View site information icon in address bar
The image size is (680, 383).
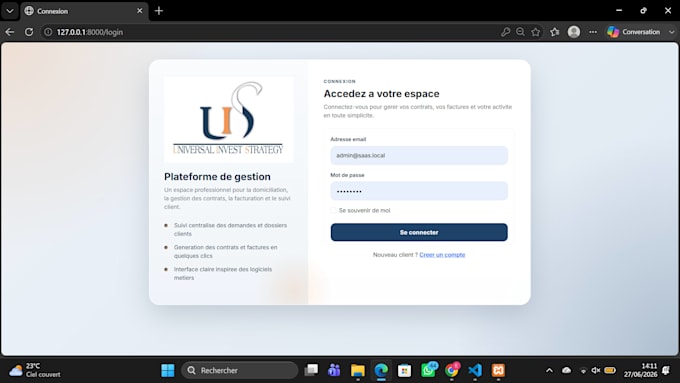[x=48, y=32]
